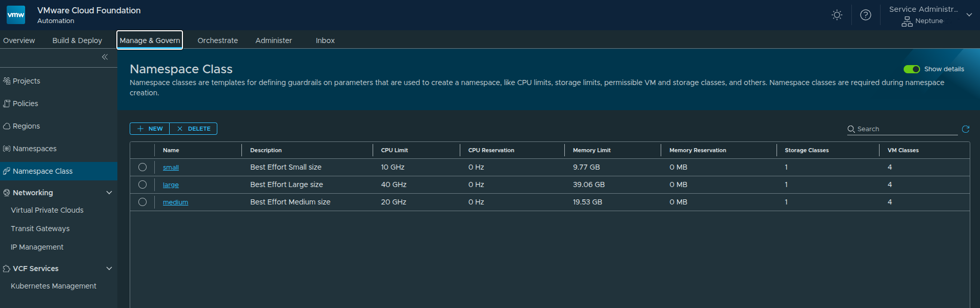Open Regions in the sidebar
980x308 pixels.
pyautogui.click(x=26, y=126)
